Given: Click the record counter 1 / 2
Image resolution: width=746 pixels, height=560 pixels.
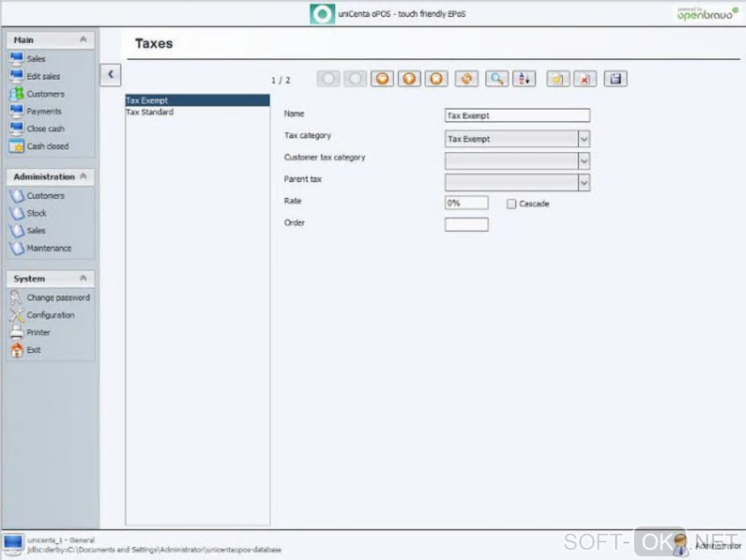Looking at the screenshot, I should [281, 80].
